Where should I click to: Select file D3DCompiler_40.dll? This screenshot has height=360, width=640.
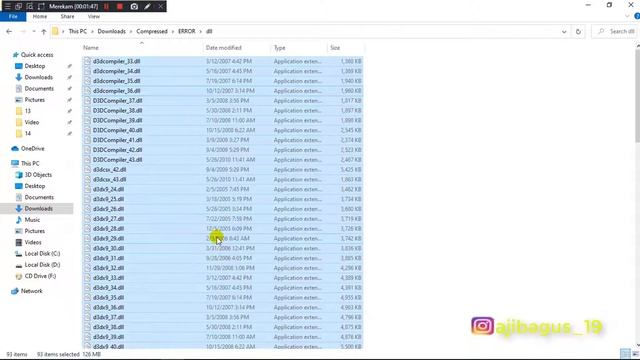tap(117, 130)
